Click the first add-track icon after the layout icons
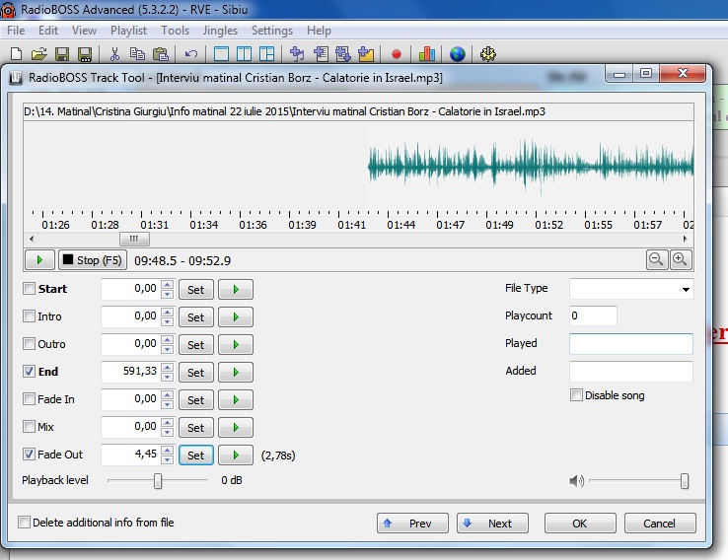The image size is (728, 560). coord(297,54)
